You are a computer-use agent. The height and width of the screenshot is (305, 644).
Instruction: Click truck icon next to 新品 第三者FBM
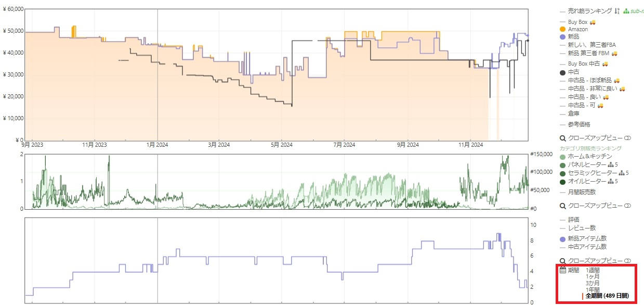614,53
